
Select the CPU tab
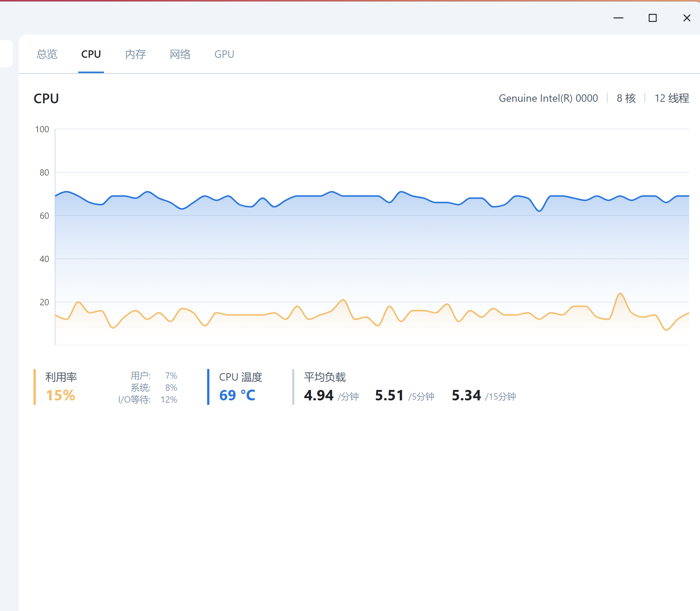point(91,54)
